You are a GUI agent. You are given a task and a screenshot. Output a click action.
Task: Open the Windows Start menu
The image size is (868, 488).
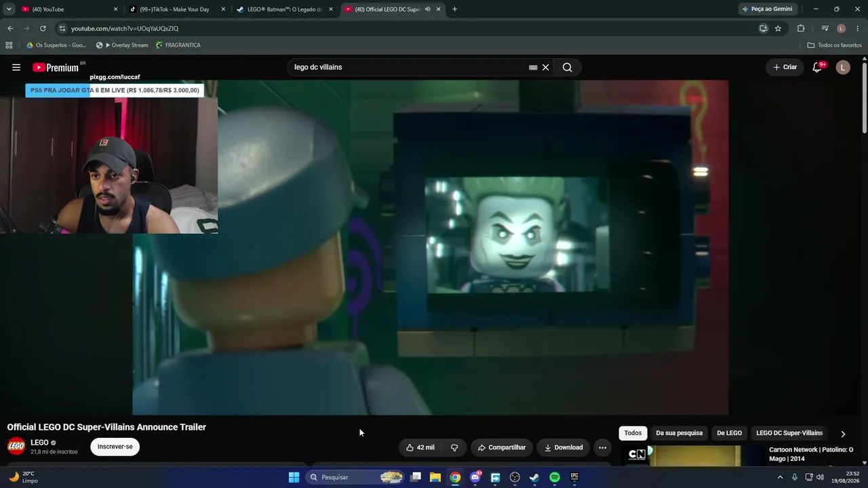point(294,477)
